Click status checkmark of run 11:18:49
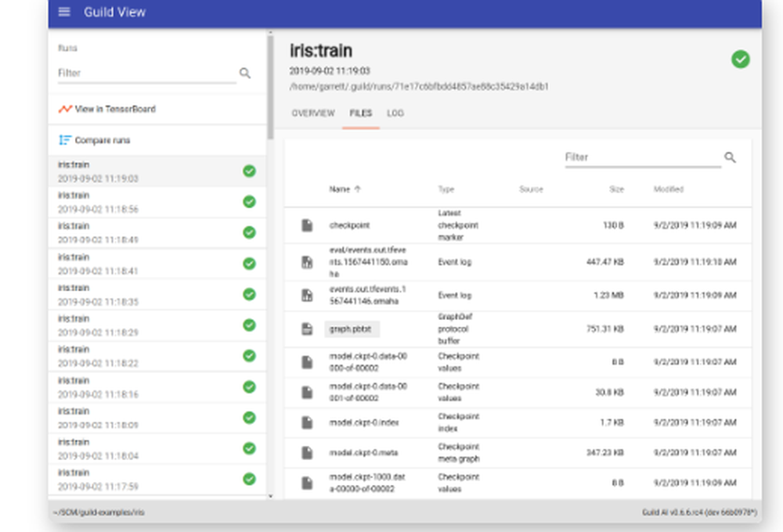783x532 pixels. (x=249, y=232)
